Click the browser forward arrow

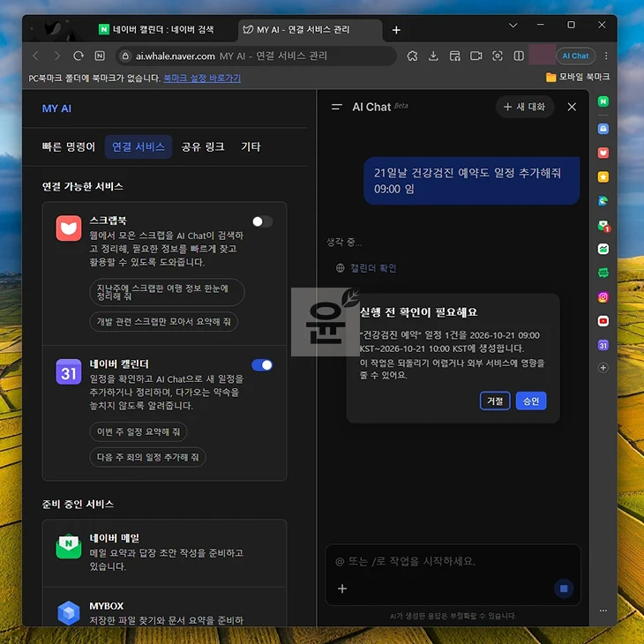coord(56,56)
